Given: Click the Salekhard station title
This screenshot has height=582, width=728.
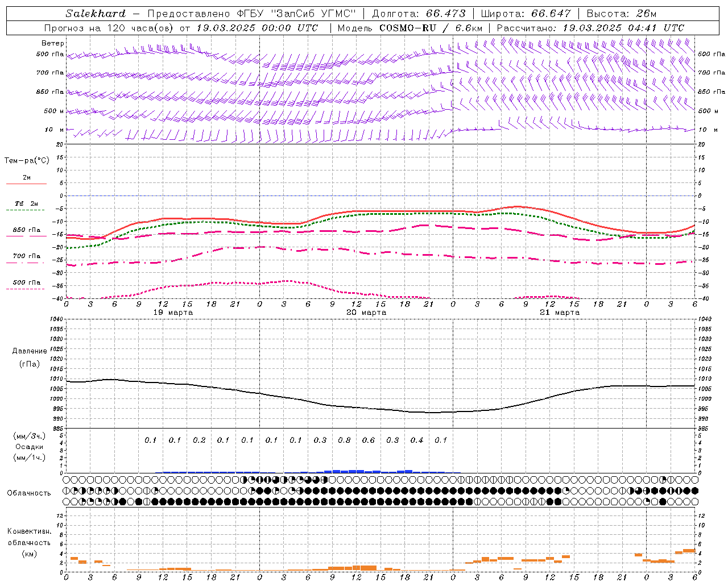Looking at the screenshot, I should (96, 14).
